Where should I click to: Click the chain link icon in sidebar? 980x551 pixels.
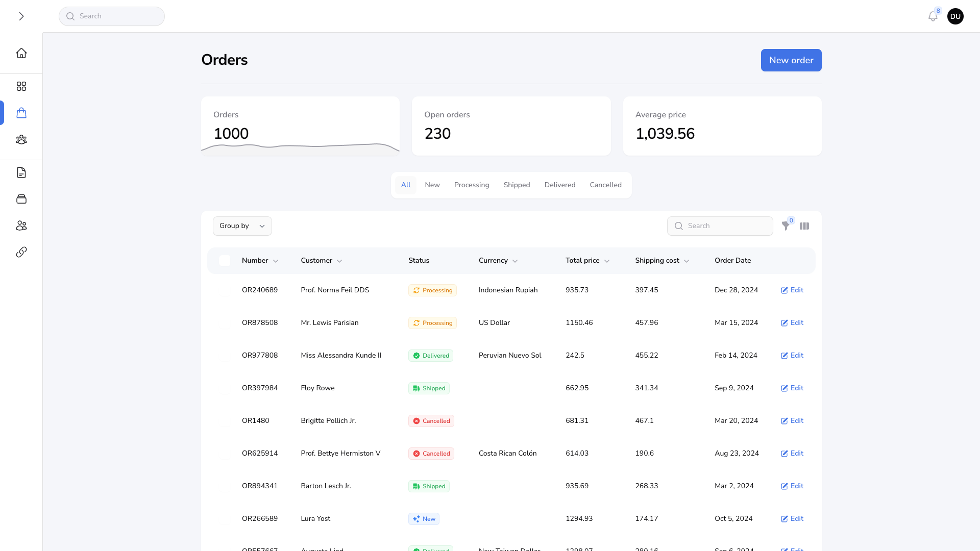(x=21, y=252)
